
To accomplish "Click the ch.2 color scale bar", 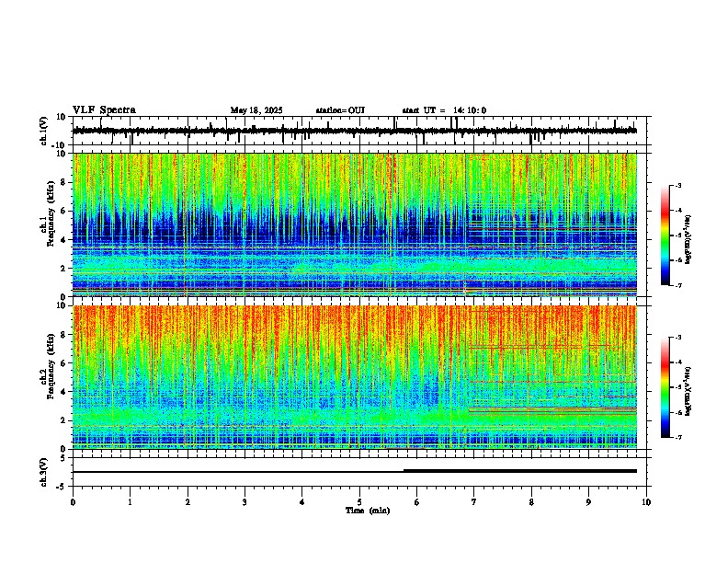I will [x=665, y=387].
